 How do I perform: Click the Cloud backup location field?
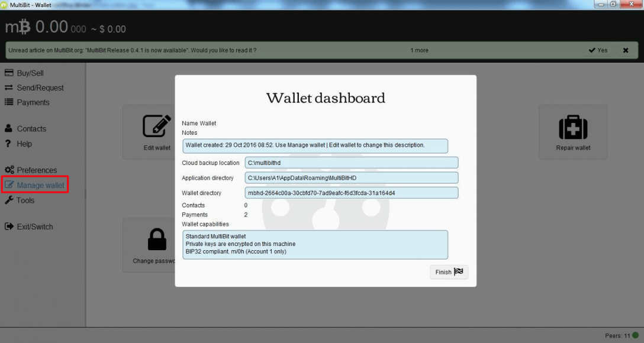(x=352, y=162)
